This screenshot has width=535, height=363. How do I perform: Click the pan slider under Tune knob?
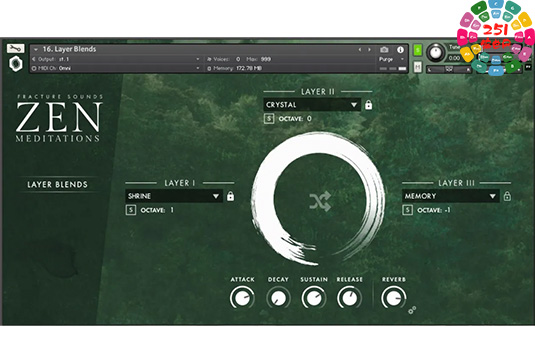(x=449, y=70)
